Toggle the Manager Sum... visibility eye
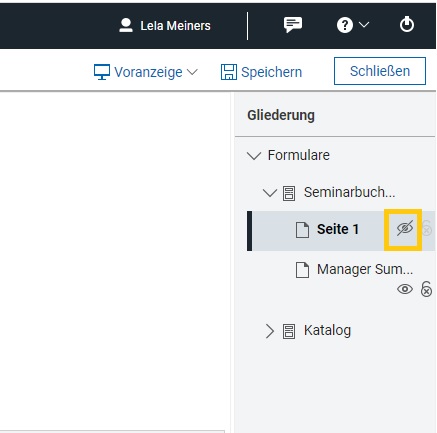 pyautogui.click(x=405, y=289)
